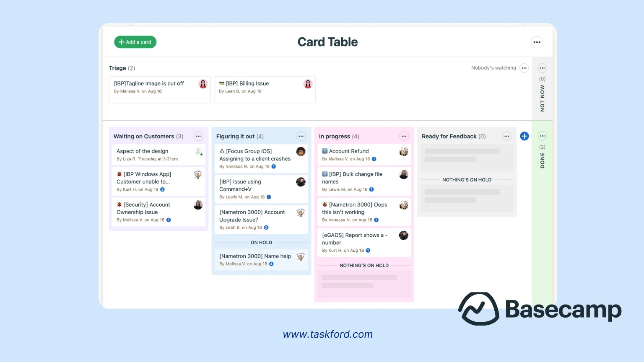The width and height of the screenshot is (644, 362).
Task: Click Add a card button
Action: pos(135,42)
